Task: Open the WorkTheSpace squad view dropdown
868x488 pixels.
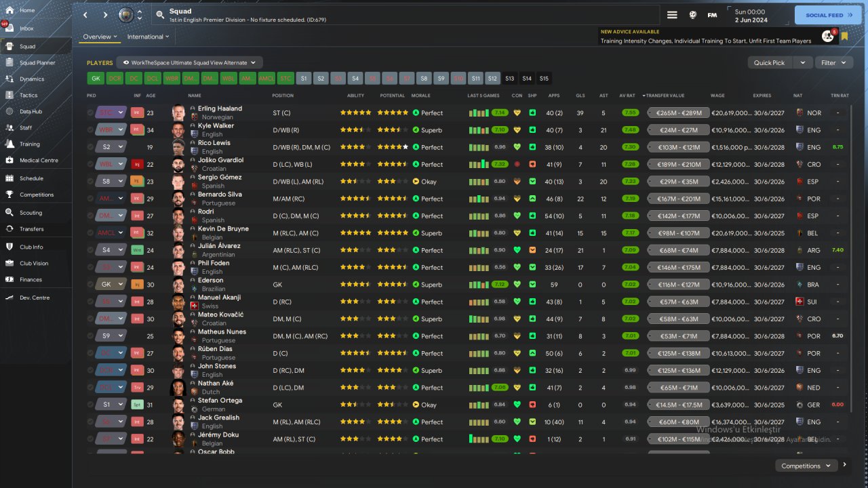Action: (189, 62)
